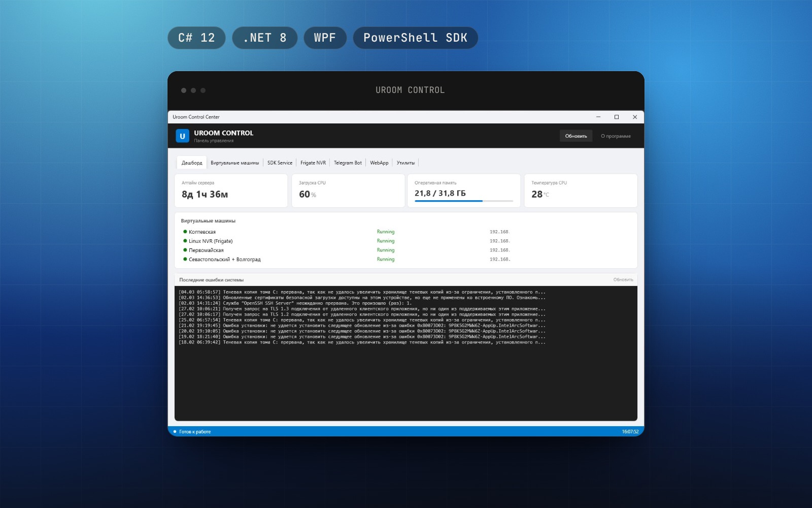Select the log line dated 19.02 18:21:40

point(362,337)
